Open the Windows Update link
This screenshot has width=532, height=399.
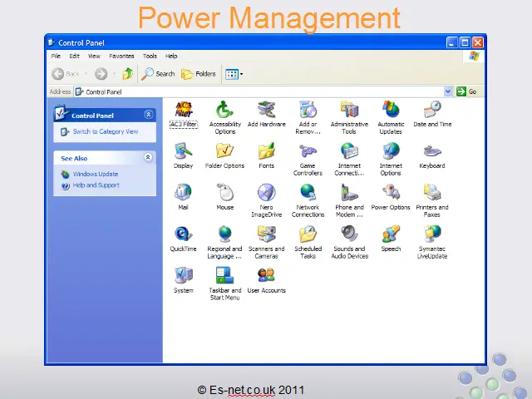tap(96, 174)
